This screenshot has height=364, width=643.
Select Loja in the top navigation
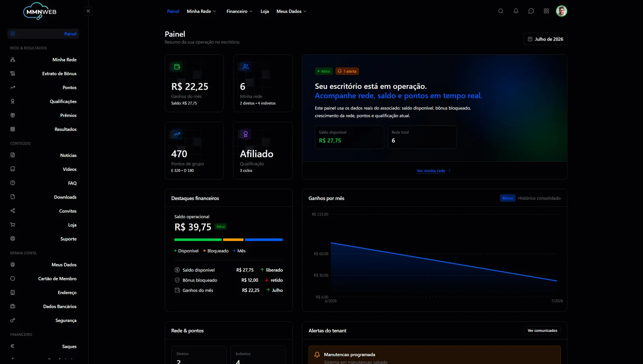click(264, 11)
